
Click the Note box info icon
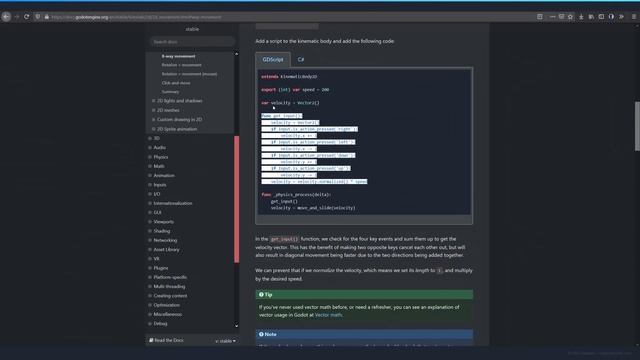(x=261, y=334)
